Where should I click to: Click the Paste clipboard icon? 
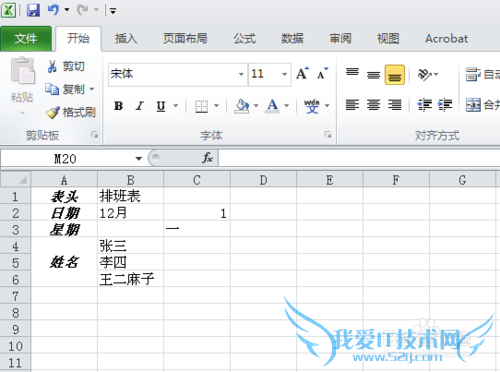point(22,71)
